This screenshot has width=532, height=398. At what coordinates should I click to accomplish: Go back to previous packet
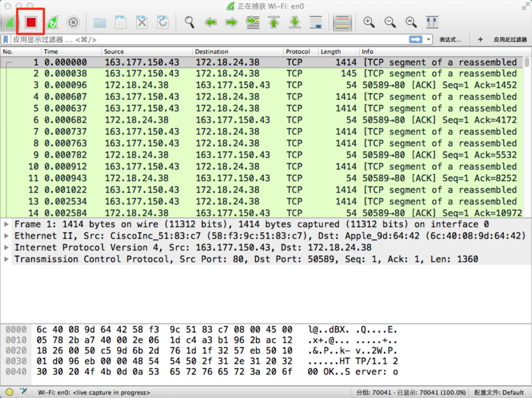211,22
